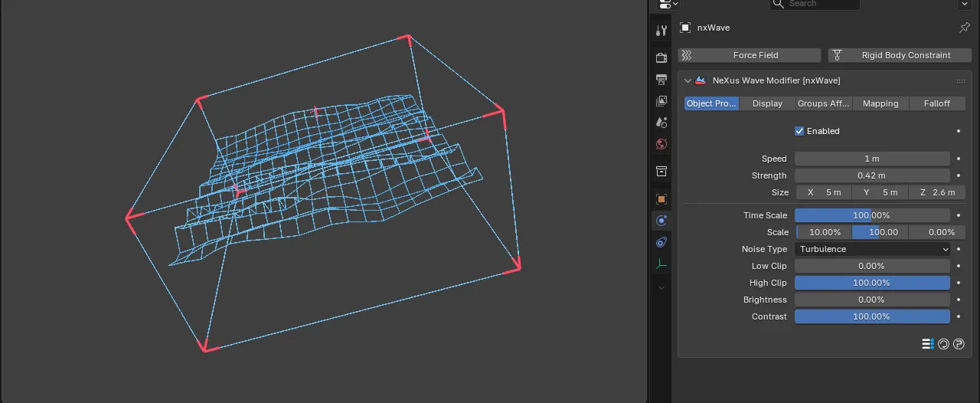Click the Size X field
The image size is (980, 403).
[x=824, y=192]
